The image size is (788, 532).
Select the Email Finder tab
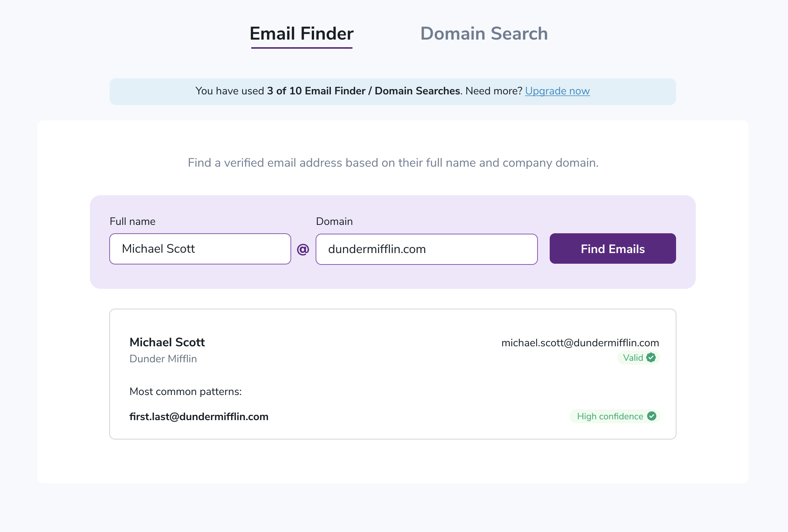coord(301,33)
